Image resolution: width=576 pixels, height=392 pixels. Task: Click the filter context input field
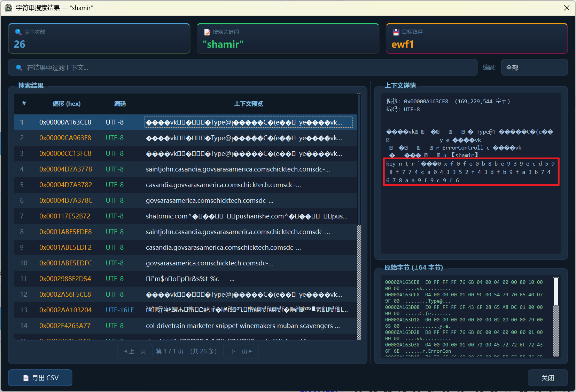click(x=244, y=67)
